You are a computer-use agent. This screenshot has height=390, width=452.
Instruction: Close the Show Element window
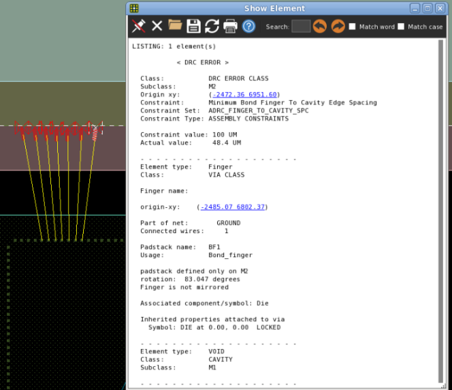(x=440, y=8)
